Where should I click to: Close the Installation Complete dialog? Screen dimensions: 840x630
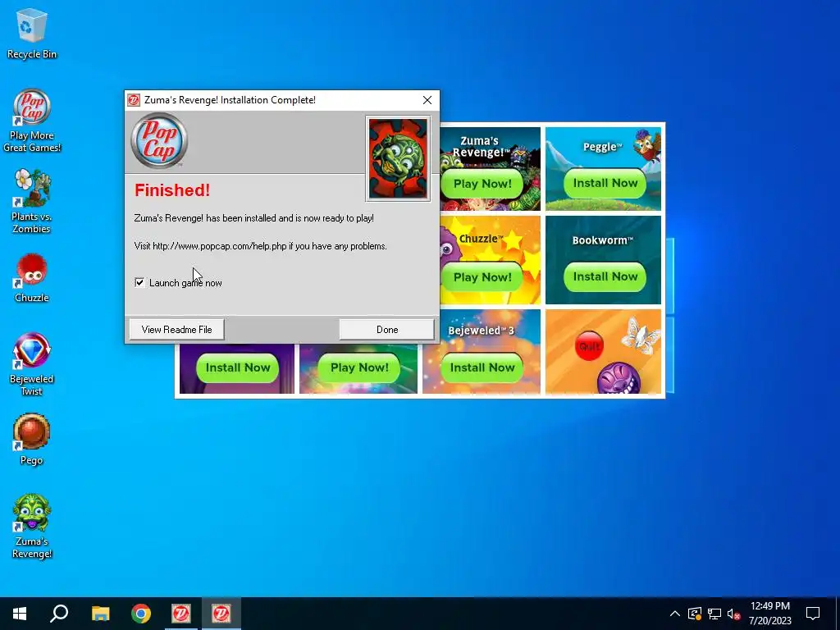click(x=427, y=100)
